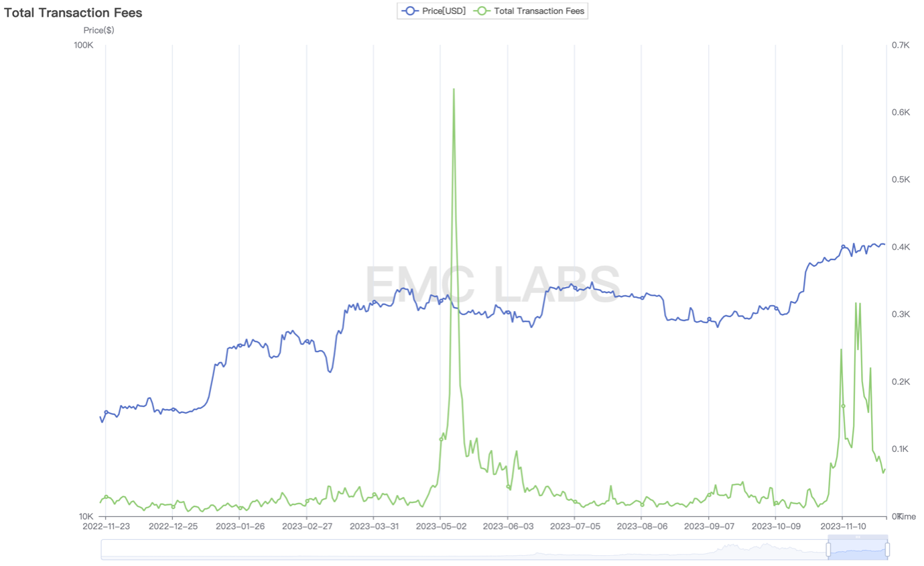924x566 pixels.
Task: Click the unselected middle area of the zoom slider
Action: coord(469,549)
